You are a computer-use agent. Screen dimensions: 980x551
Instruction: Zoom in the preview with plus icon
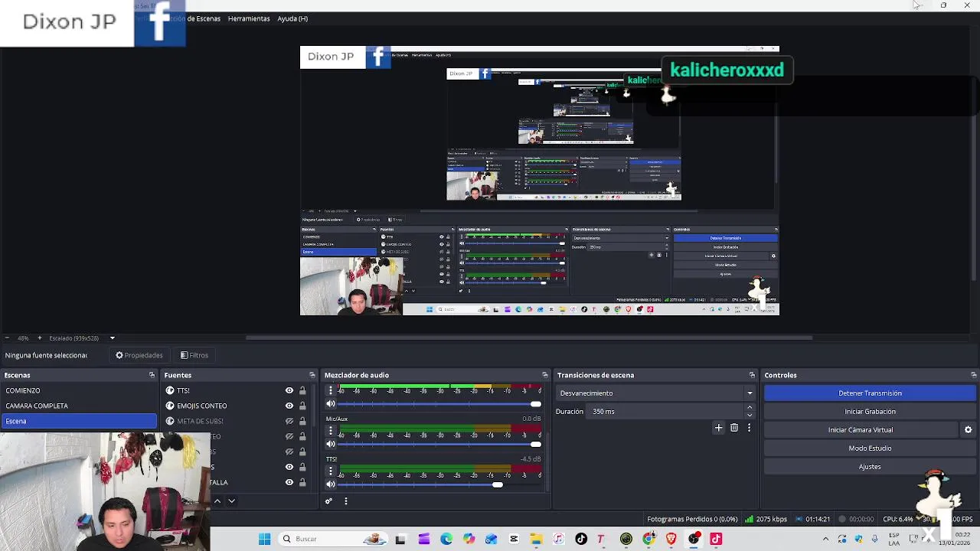pos(40,338)
